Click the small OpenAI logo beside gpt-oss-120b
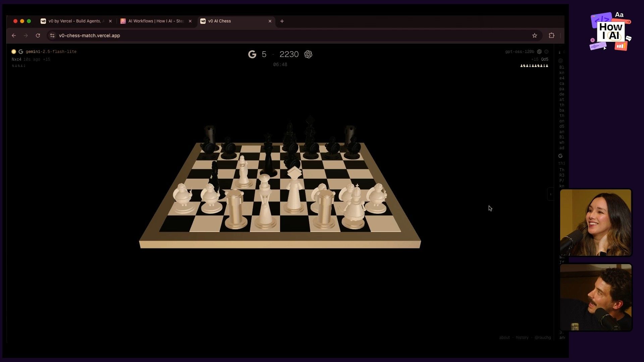The height and width of the screenshot is (362, 644). (539, 52)
